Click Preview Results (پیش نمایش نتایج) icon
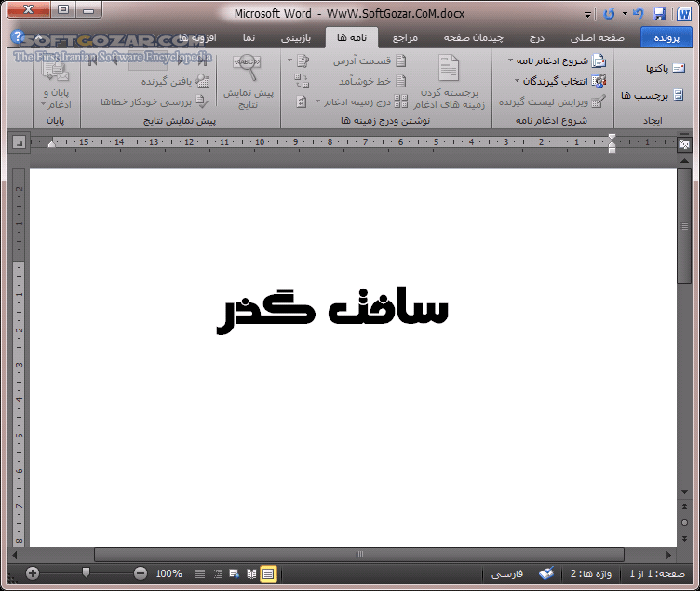The height and width of the screenshot is (591, 700). pyautogui.click(x=247, y=68)
